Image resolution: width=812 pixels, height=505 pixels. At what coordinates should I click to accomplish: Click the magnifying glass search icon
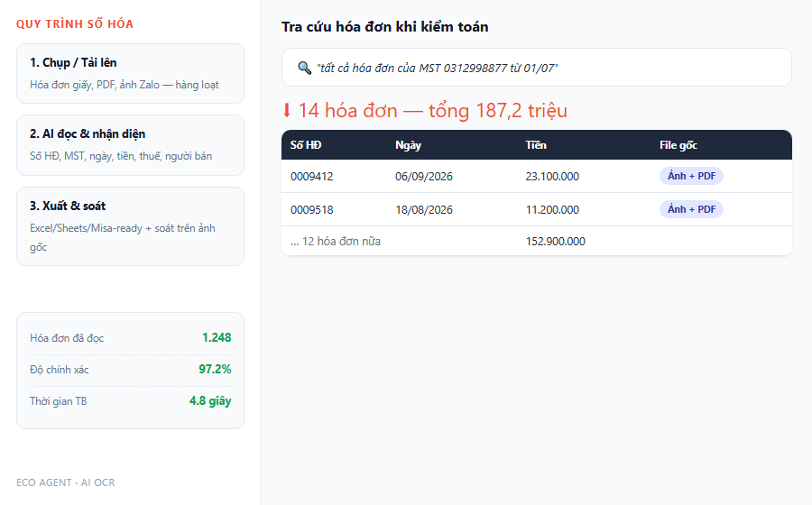304,68
